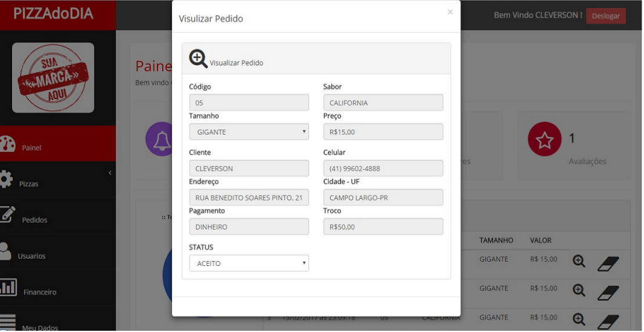Click the red star Avaliações icon
The image size is (644, 332).
pyautogui.click(x=545, y=139)
